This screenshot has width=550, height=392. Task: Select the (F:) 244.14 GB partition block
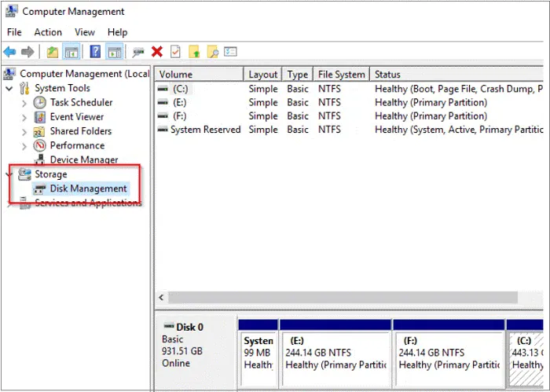pyautogui.click(x=449, y=352)
